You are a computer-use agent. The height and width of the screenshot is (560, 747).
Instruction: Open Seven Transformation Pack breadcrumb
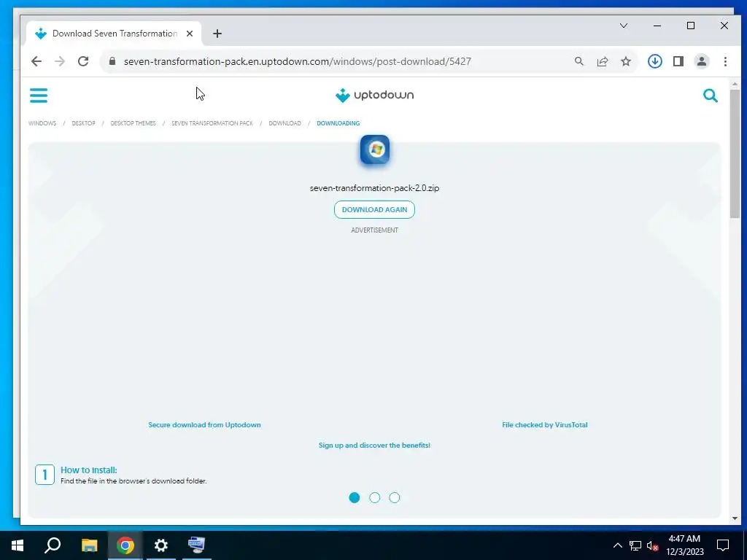click(212, 123)
